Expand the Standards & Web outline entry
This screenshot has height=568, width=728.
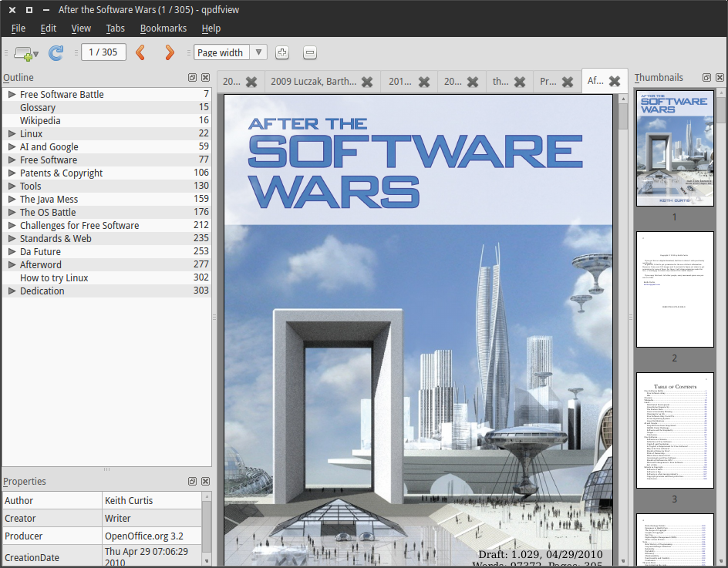(12, 238)
